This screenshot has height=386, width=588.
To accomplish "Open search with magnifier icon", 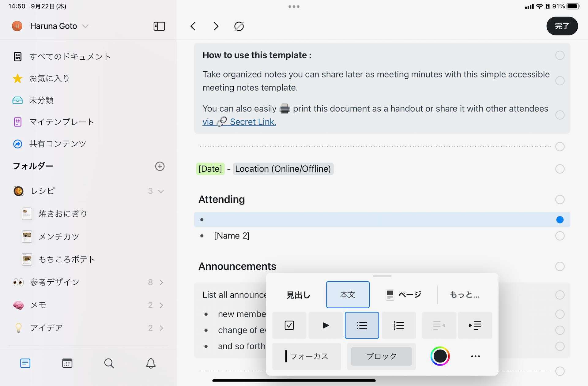I will [x=109, y=363].
